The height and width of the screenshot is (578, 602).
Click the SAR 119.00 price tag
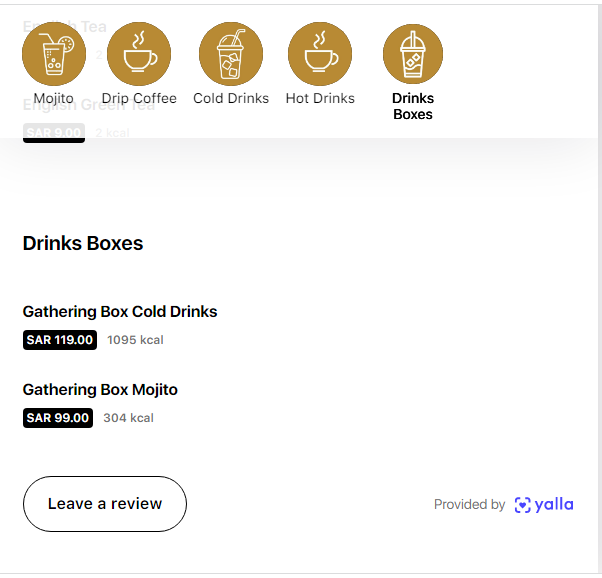(x=60, y=340)
